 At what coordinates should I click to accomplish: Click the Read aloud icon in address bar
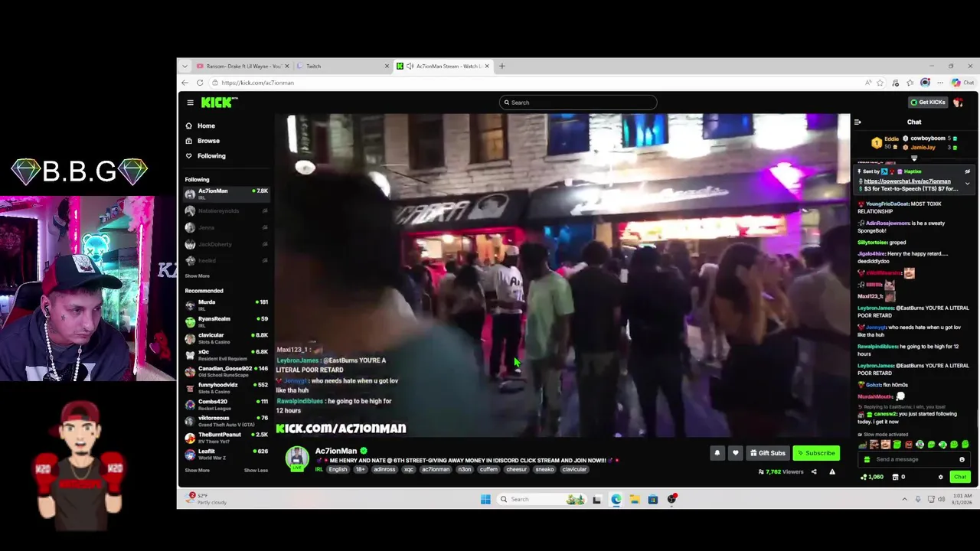(867, 83)
